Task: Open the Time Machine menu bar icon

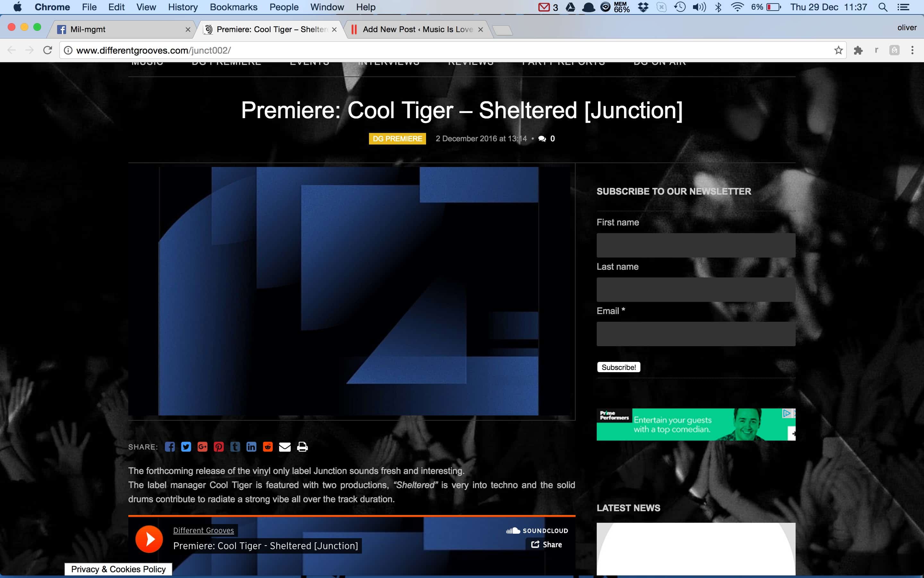Action: coord(680,7)
